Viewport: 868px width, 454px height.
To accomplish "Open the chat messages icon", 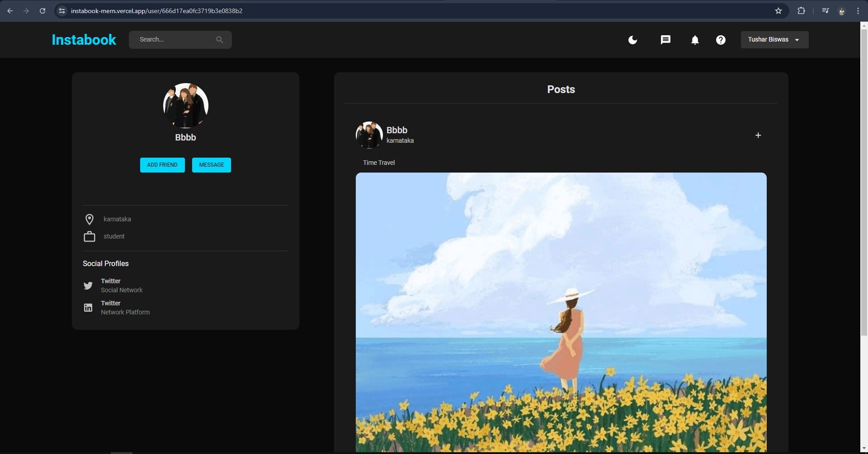I will pyautogui.click(x=665, y=40).
